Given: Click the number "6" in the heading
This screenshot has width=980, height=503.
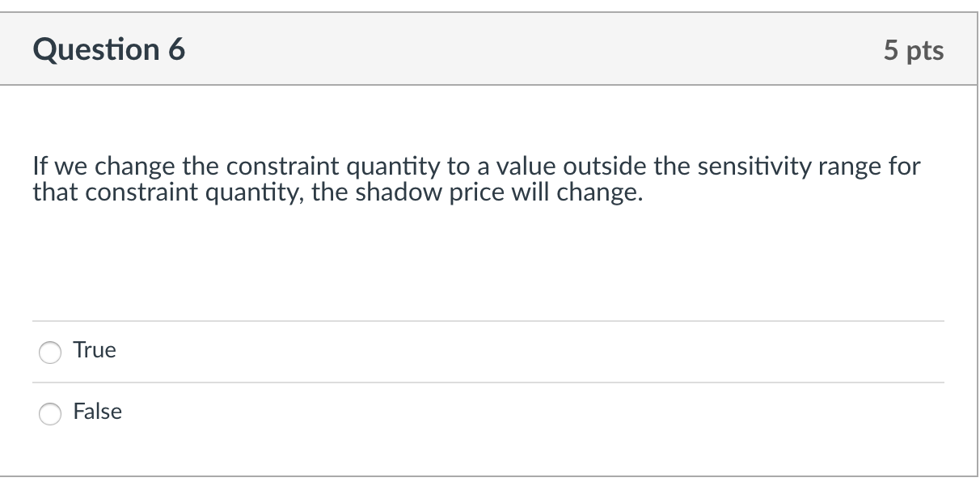Looking at the screenshot, I should tap(176, 50).
